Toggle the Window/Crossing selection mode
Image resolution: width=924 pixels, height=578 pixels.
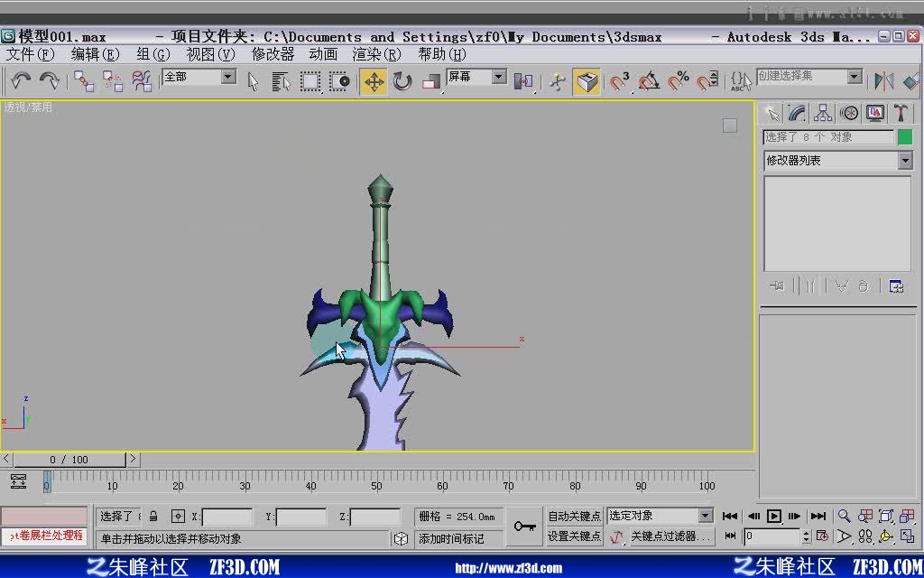pos(339,81)
